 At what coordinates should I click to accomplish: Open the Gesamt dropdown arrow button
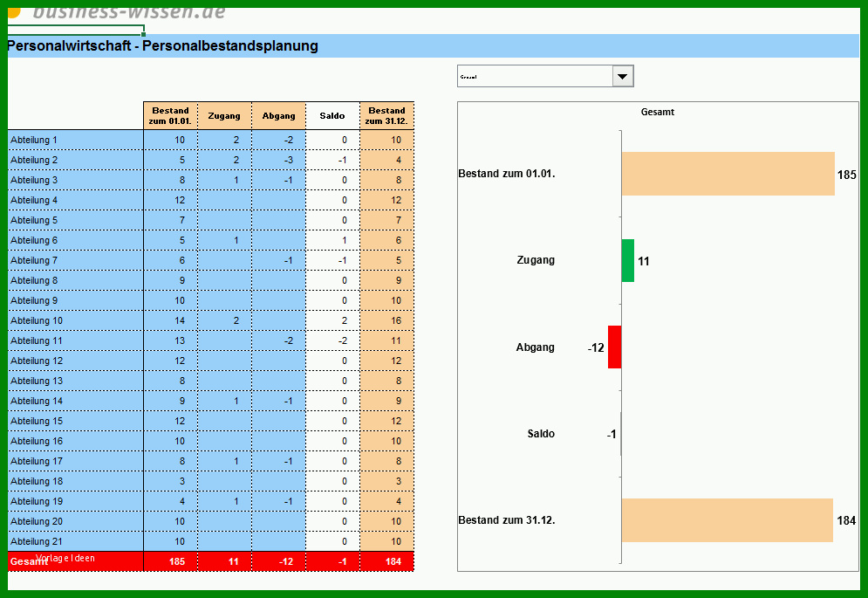pyautogui.click(x=623, y=77)
